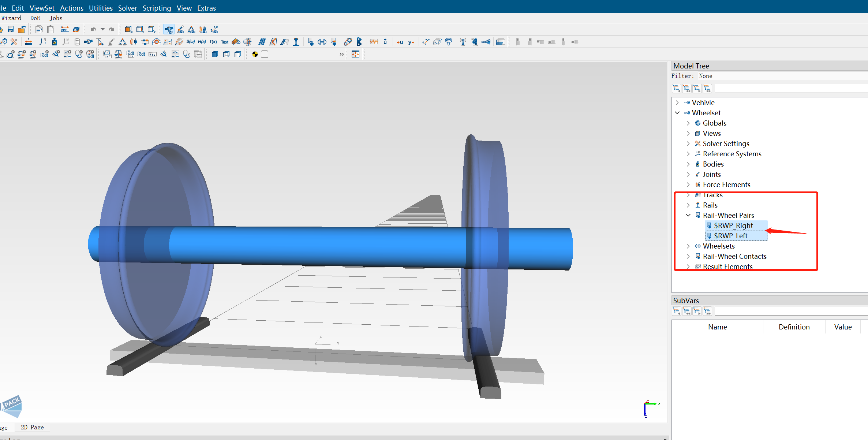Click the fit view to screen icon
This screenshot has width=868, height=440.
coord(355,54)
